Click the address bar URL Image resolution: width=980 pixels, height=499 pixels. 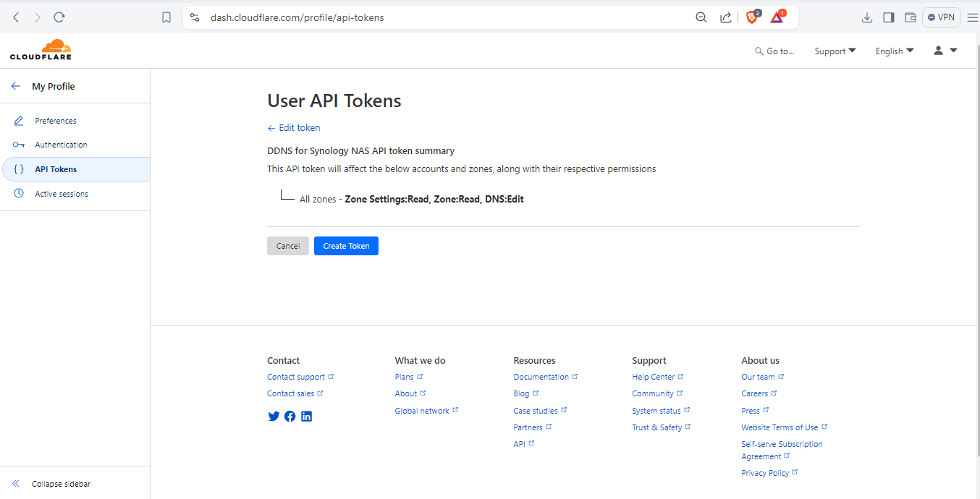click(297, 17)
